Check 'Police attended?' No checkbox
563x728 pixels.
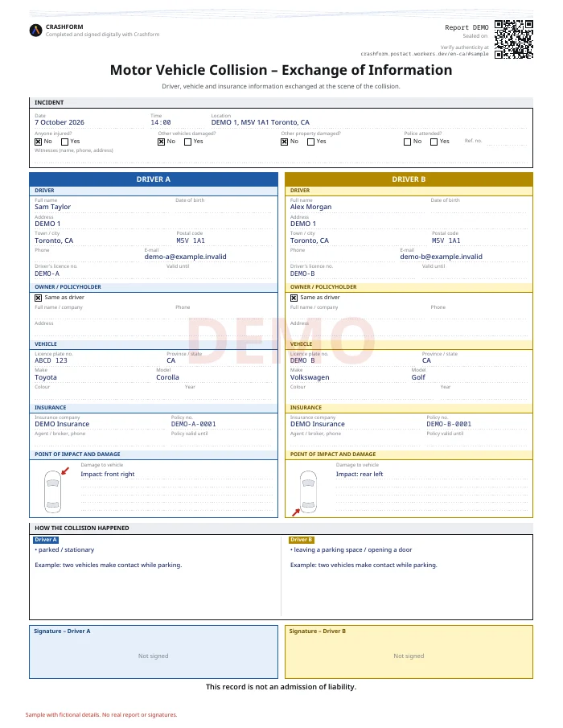coord(407,142)
